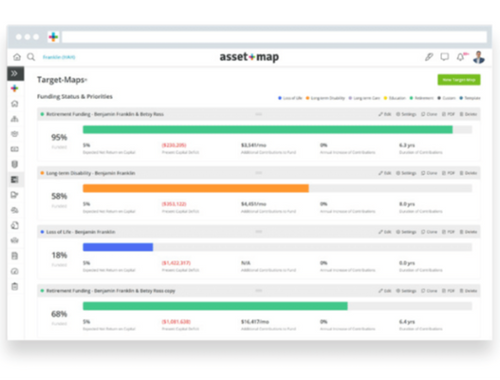
Task: Edit the Long-term Disability map
Action: click(x=385, y=173)
